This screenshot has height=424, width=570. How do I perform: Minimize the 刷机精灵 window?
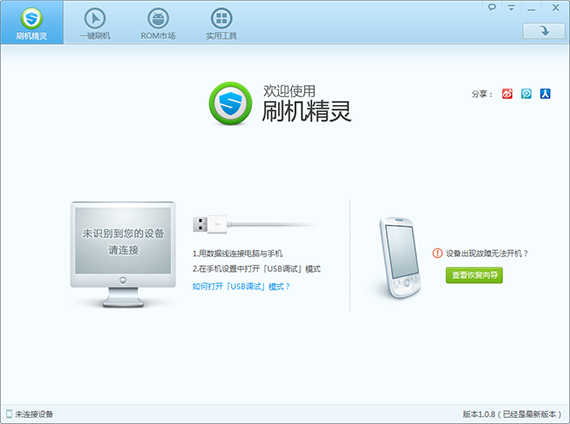(x=531, y=8)
